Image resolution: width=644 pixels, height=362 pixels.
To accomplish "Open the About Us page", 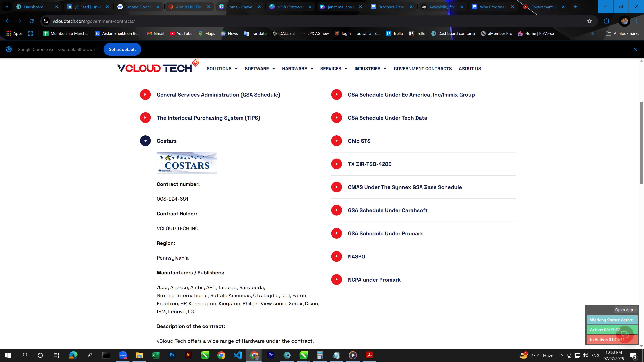I will coord(470,69).
